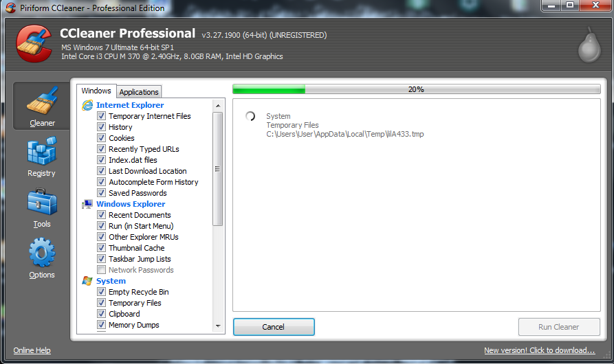This screenshot has height=364, width=614.
Task: Click the cleaner list scrollbar thumb
Action: tap(218, 169)
